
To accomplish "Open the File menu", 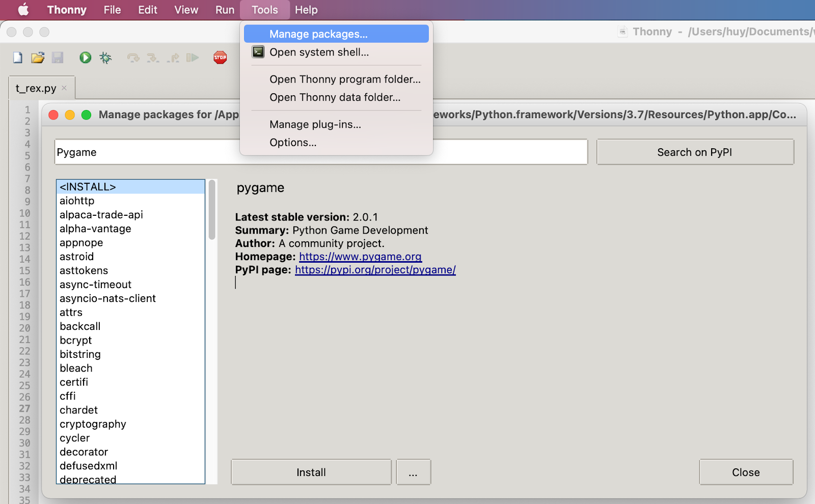I will coord(112,10).
